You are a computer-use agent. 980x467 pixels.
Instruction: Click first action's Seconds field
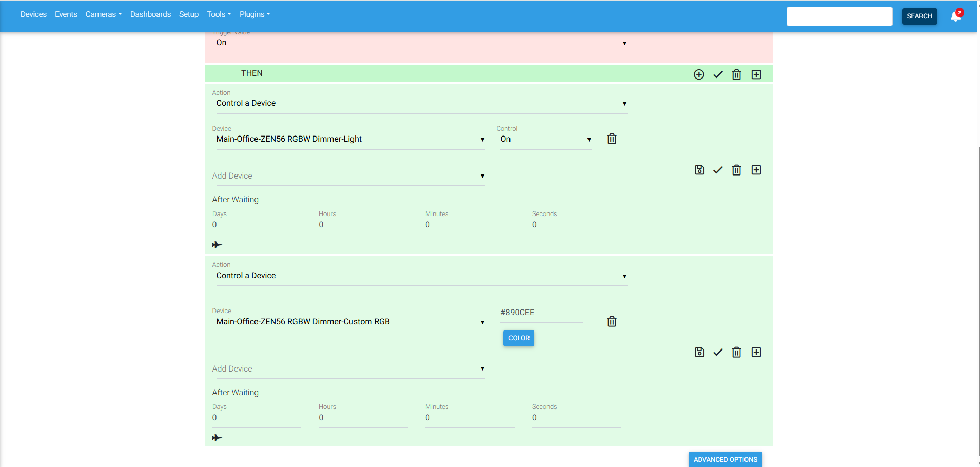click(x=577, y=225)
